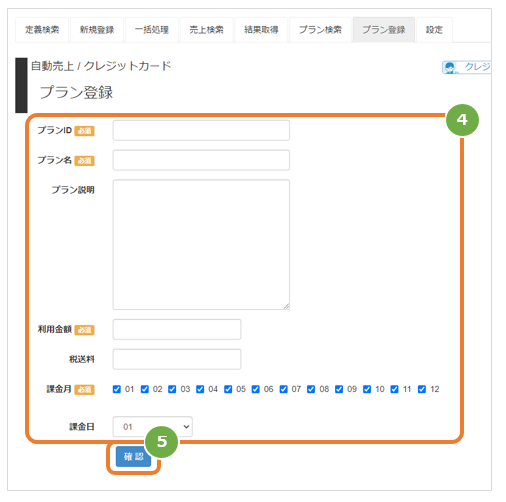Uncheck billing month 11 checkbox
Viewport: 506px width, 502px height.
[x=394, y=389]
